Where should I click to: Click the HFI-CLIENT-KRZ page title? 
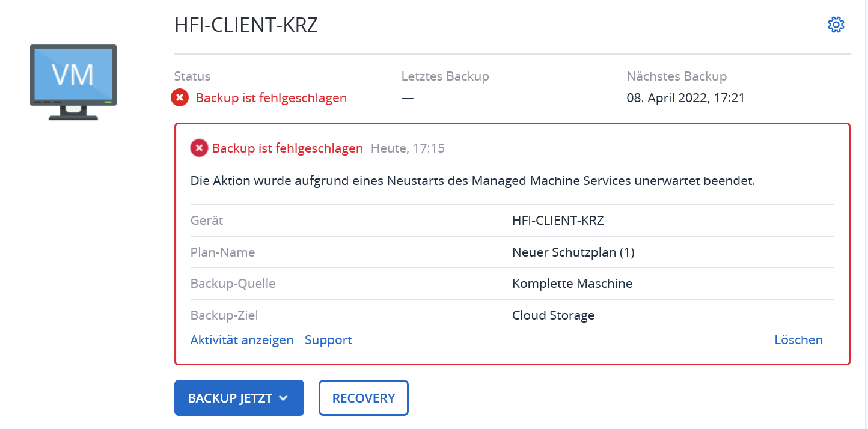click(x=246, y=25)
